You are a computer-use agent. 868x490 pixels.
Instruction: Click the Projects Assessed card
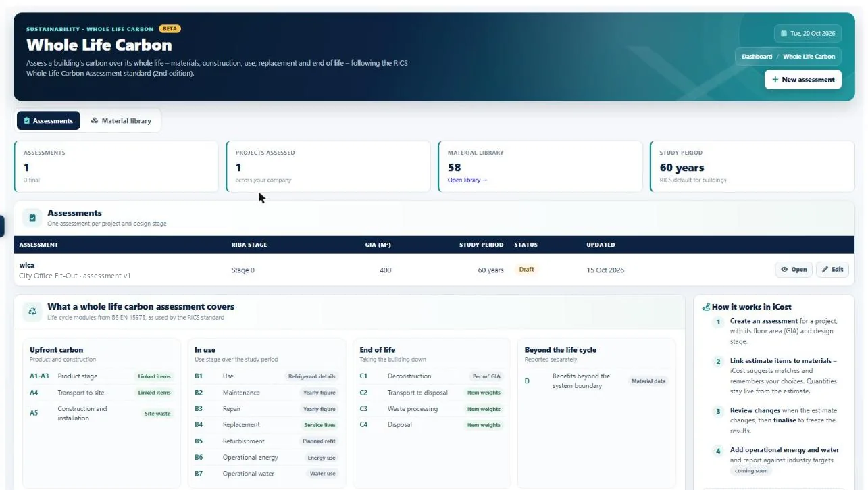coord(328,166)
